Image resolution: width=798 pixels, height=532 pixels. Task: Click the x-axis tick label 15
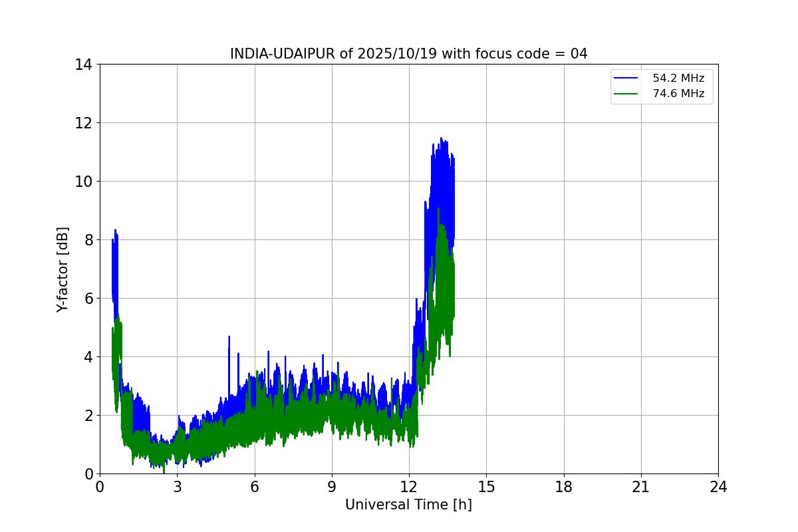point(486,487)
